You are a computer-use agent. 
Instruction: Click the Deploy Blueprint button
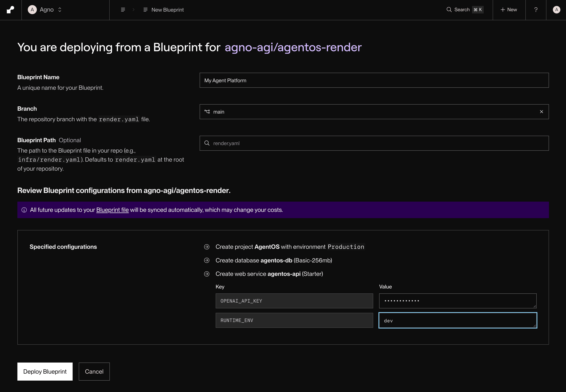(45, 372)
